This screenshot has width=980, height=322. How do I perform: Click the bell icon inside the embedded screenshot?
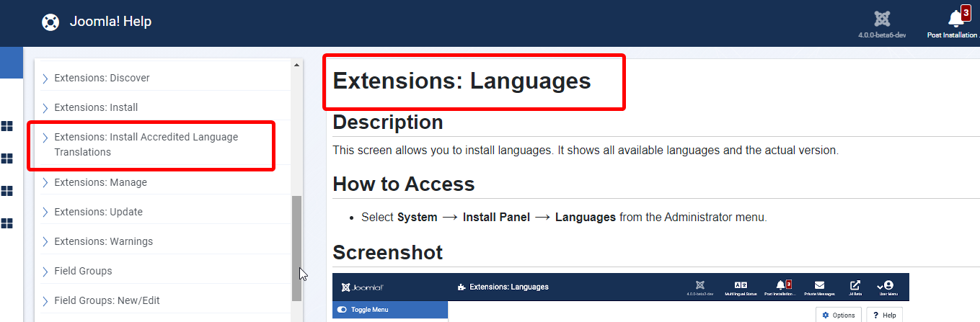click(x=780, y=285)
